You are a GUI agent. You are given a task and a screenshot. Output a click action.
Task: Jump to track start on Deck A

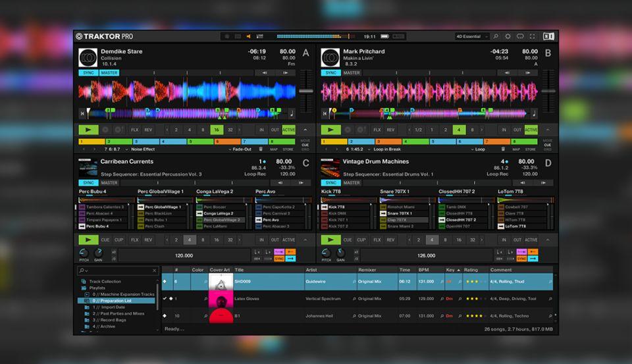(x=82, y=114)
